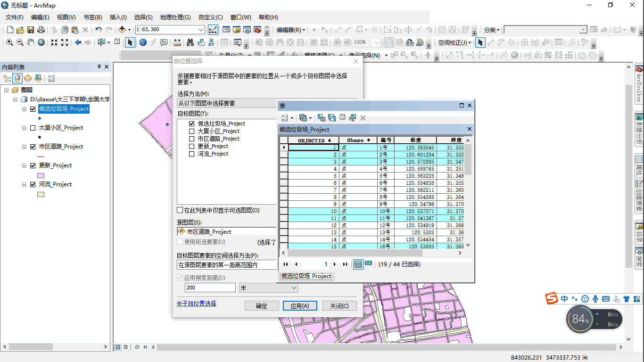Open the Table of Contents window icon
This screenshot has width=644, height=362.
point(226,30)
